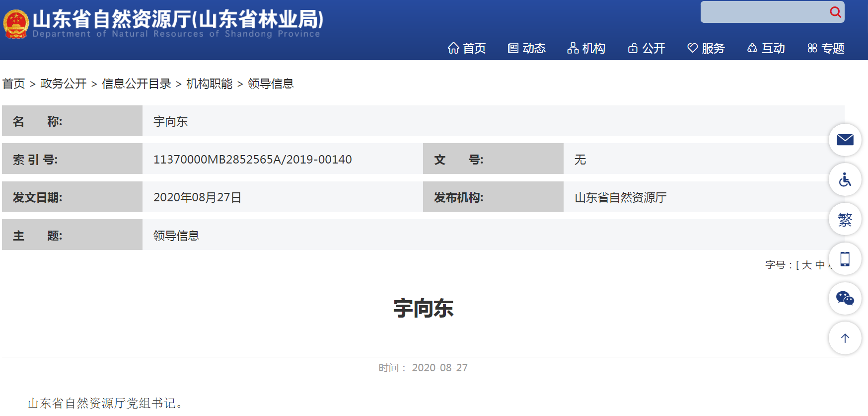The height and width of the screenshot is (416, 868).
Task: Click the index number 11370000MB2852565A/2019-00140
Action: pyautogui.click(x=253, y=159)
